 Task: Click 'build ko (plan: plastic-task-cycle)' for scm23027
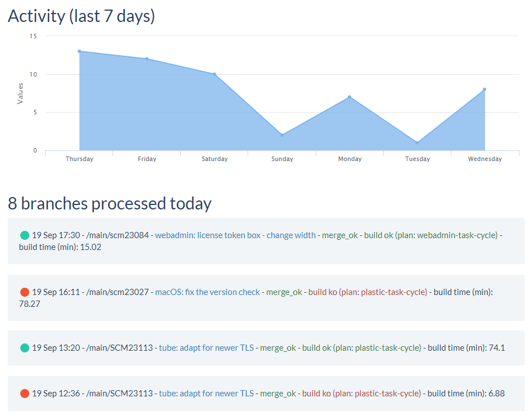(x=367, y=292)
